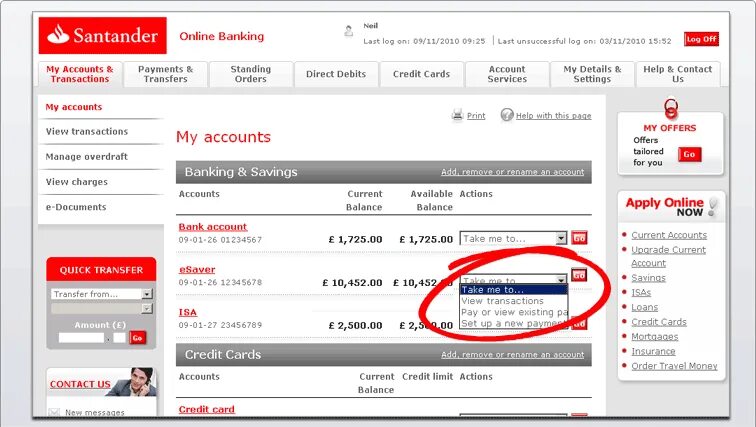Click Go button for Bank account row
The width and height of the screenshot is (756, 427).
pos(579,238)
